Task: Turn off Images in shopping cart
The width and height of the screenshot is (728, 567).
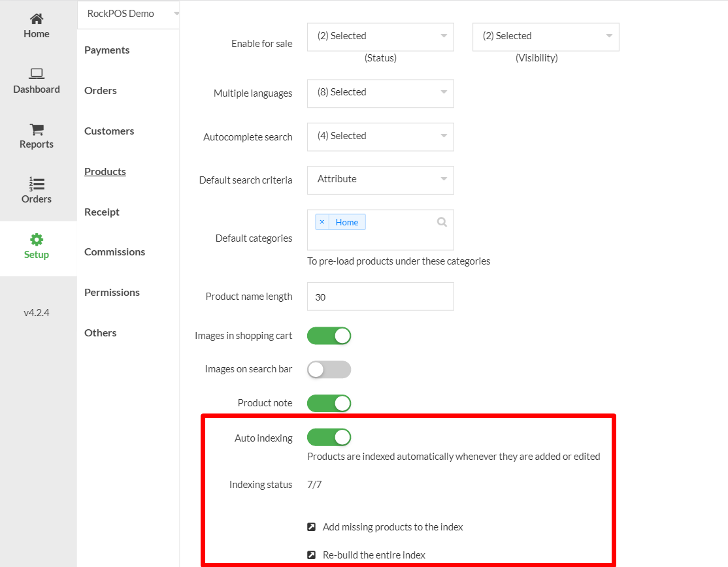Action: pos(329,336)
